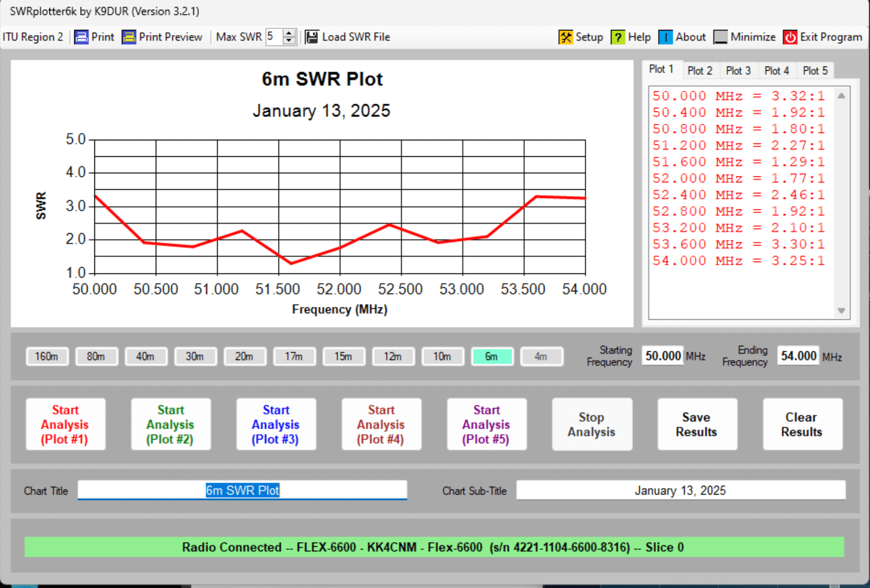The image size is (870, 588).
Task: Click the Stop Analysis button
Action: (x=592, y=424)
